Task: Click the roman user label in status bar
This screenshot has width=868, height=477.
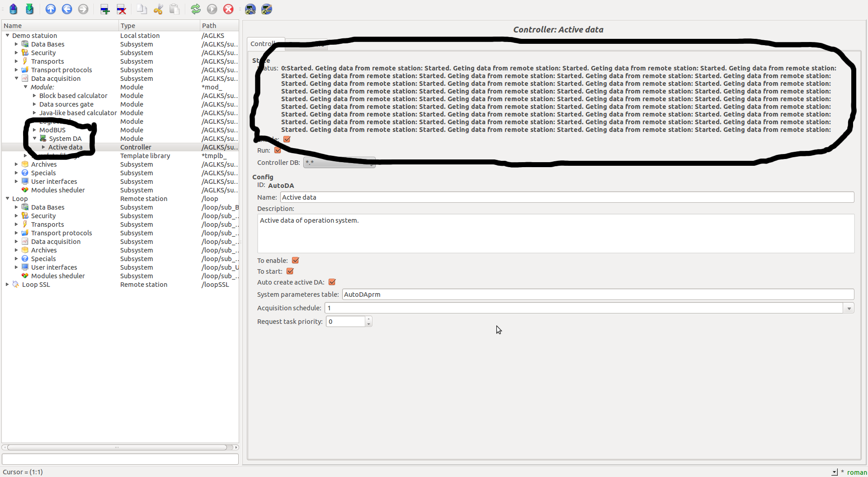Action: tap(857, 472)
